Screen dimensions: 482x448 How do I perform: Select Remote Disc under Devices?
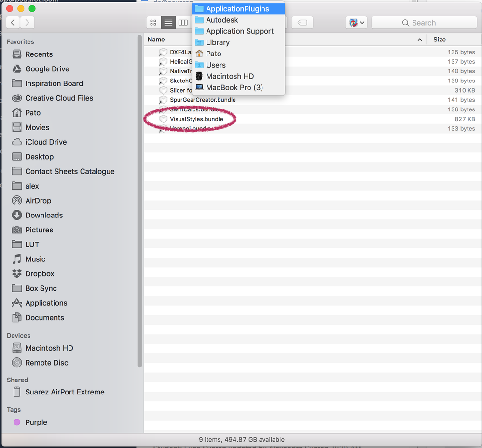point(40,363)
